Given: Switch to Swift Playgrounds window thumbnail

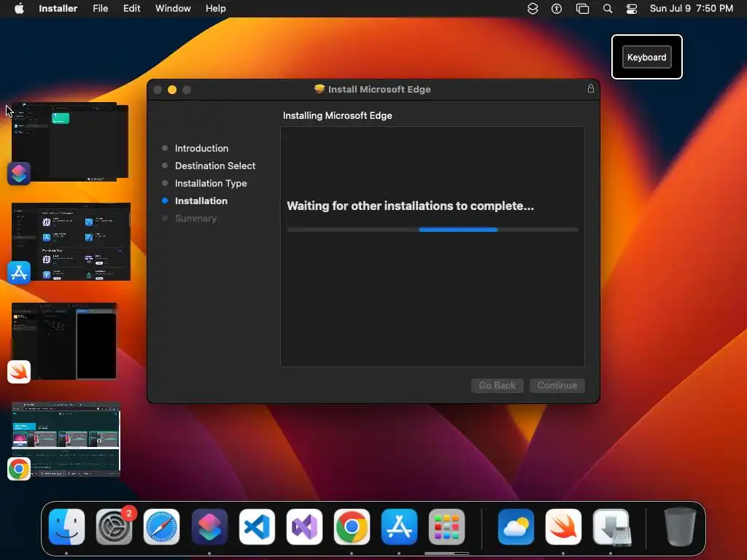Looking at the screenshot, I should 64,341.
